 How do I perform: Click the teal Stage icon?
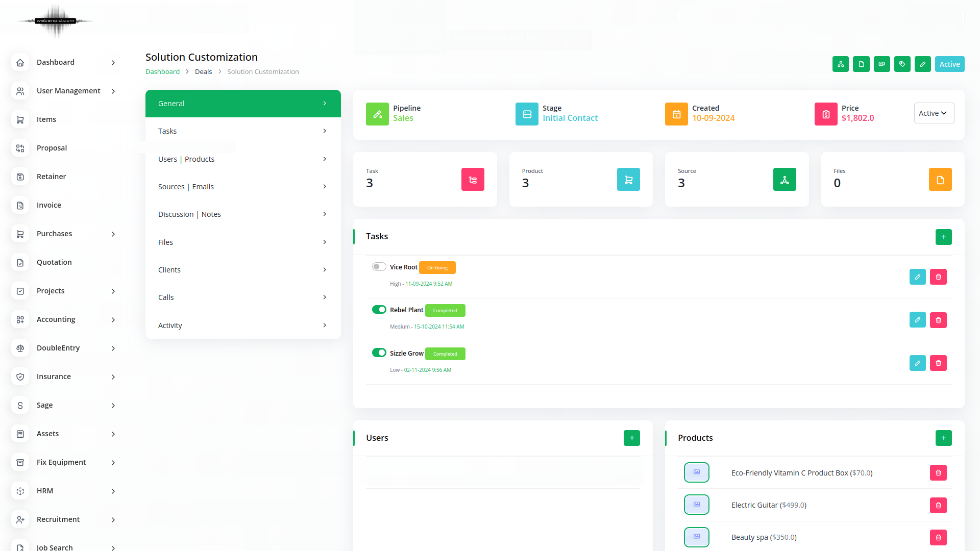[x=527, y=114]
